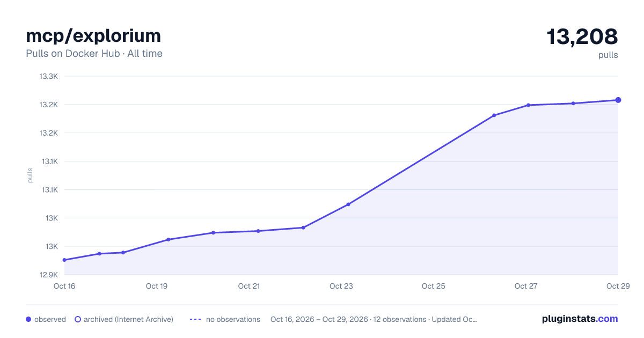Click the 'observed' legend label
This screenshot has width=644, height=338.
(50, 319)
